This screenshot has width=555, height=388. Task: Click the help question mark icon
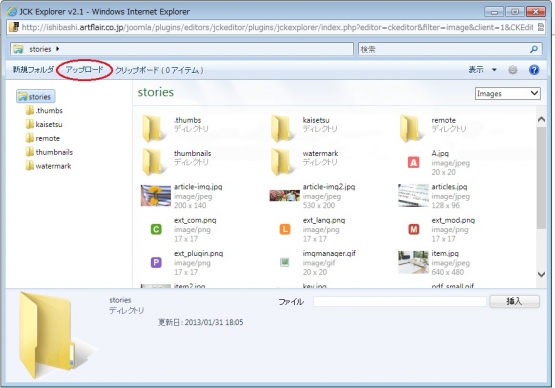tap(534, 70)
